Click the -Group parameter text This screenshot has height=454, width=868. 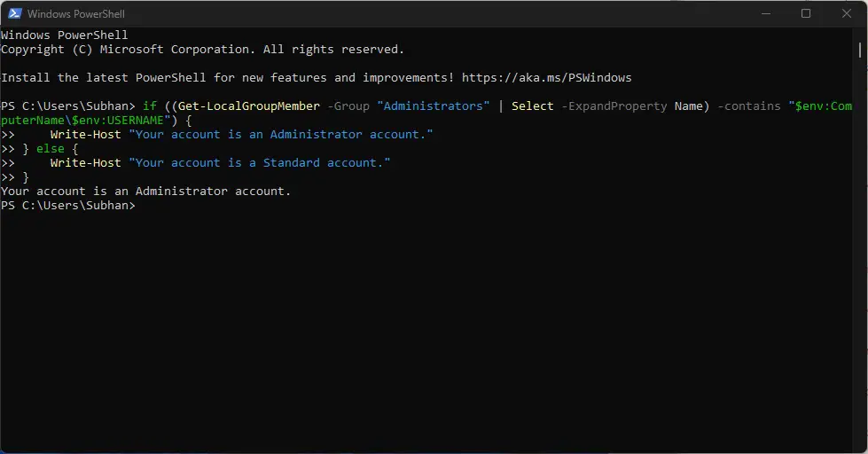coord(348,106)
